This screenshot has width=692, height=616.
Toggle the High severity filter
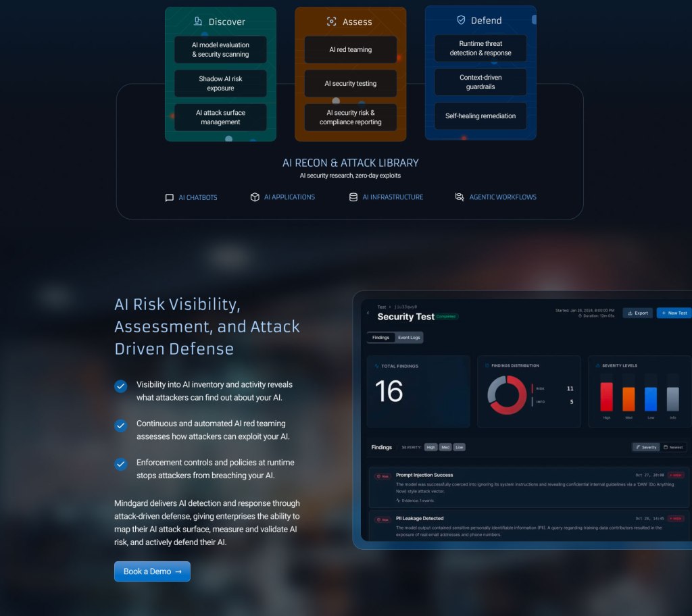430,447
